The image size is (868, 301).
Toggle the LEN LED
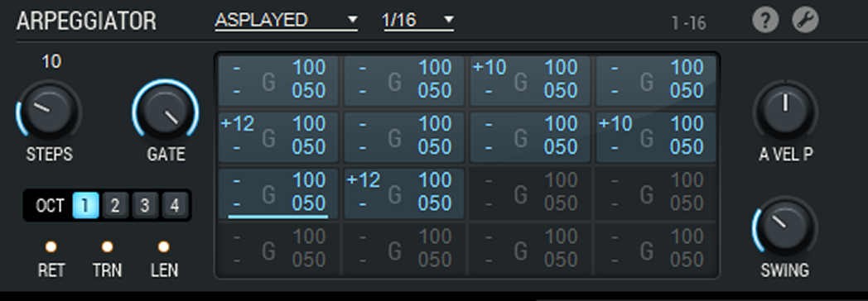pyautogui.click(x=164, y=247)
